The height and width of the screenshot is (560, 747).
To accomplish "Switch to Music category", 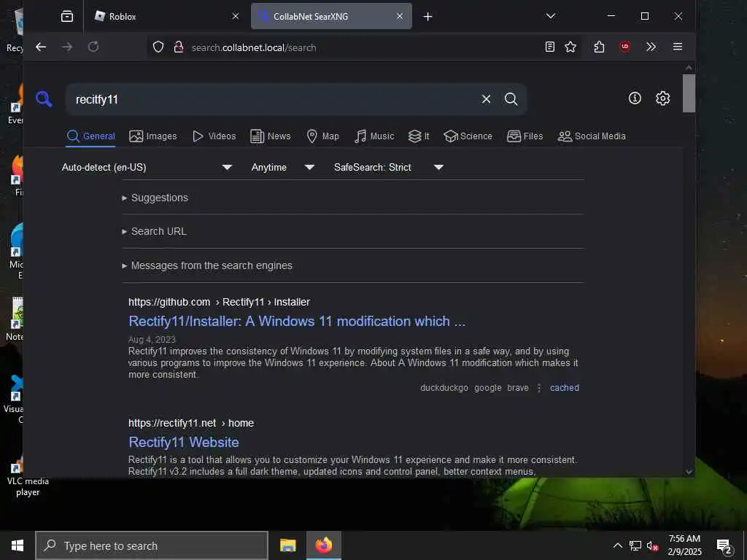I will pos(374,136).
